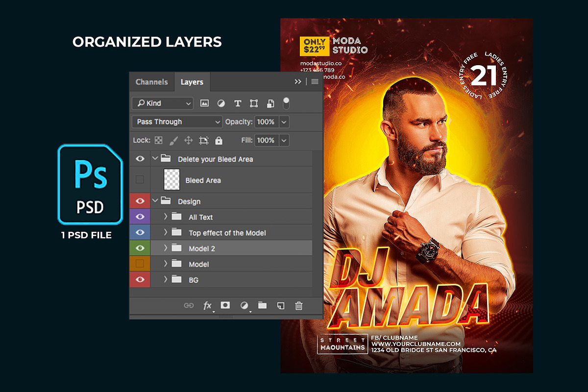Filter layers by pixel layers icon
The height and width of the screenshot is (392, 588).
pos(205,103)
